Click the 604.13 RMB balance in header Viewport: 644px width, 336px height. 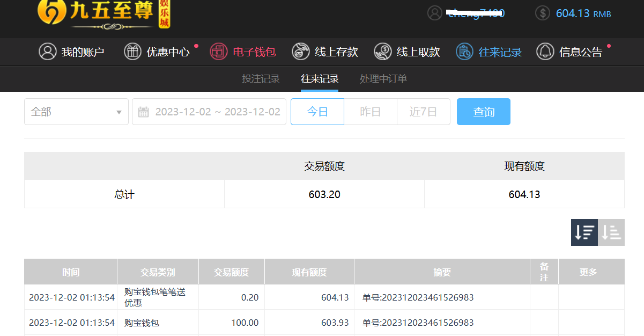(x=583, y=13)
